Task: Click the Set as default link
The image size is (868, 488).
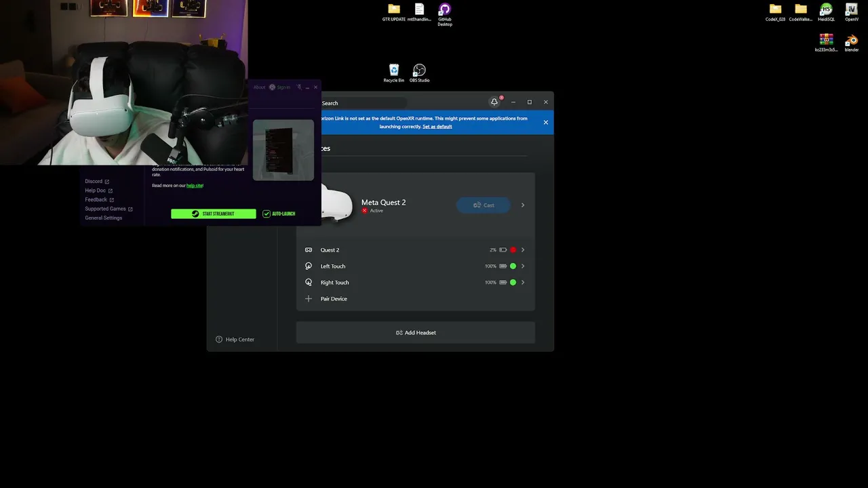Action: [437, 127]
